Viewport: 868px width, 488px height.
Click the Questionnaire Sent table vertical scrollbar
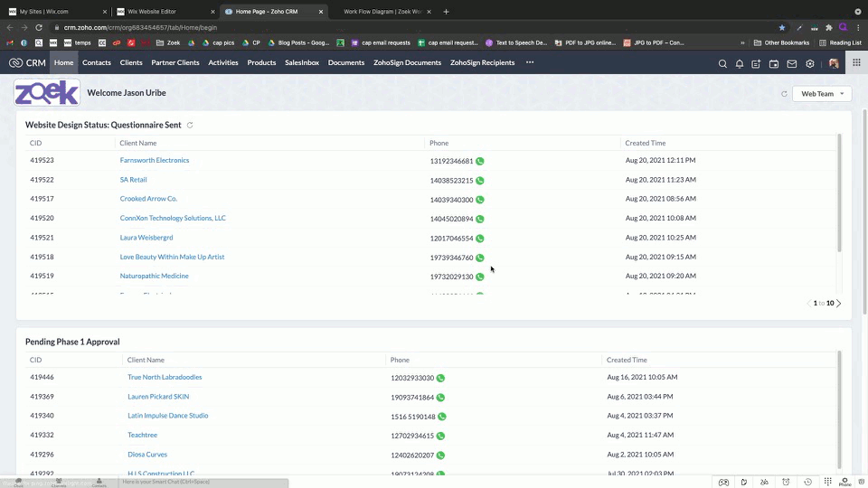tap(839, 193)
